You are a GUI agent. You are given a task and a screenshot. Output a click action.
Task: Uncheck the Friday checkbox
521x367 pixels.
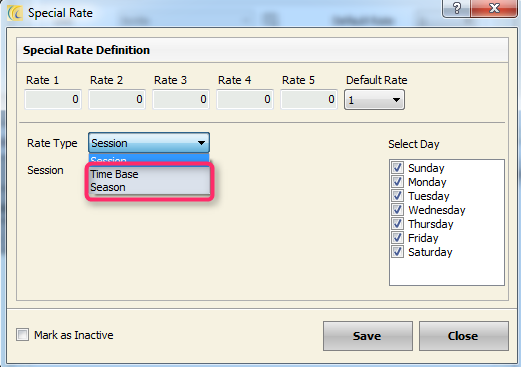tap(397, 237)
